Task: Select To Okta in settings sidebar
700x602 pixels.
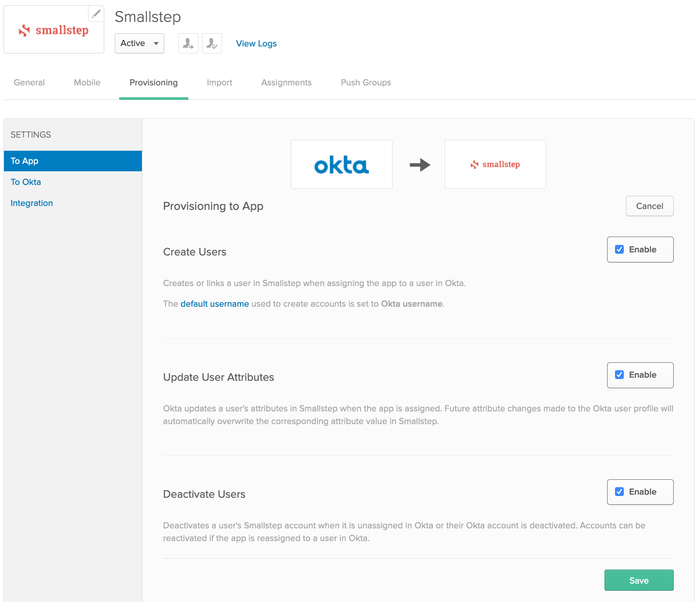Action: (26, 182)
